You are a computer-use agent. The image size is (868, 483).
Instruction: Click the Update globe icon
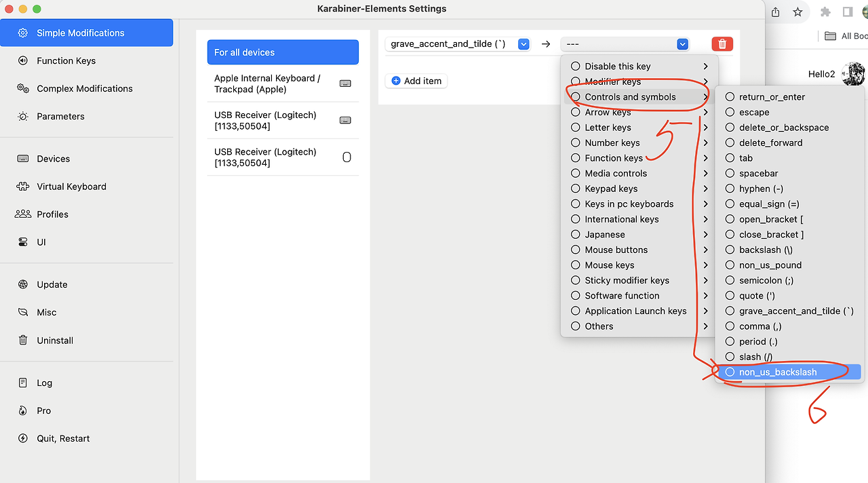coord(23,284)
